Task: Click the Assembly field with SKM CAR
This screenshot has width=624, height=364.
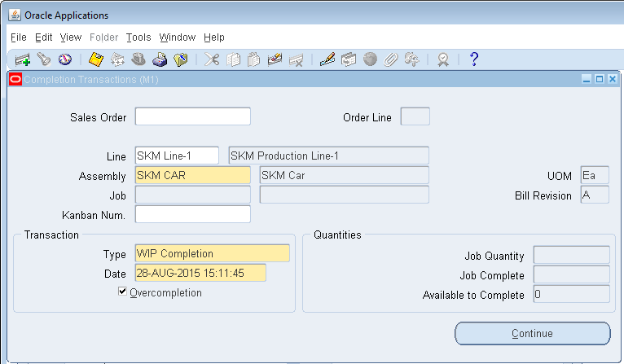Action: 192,175
